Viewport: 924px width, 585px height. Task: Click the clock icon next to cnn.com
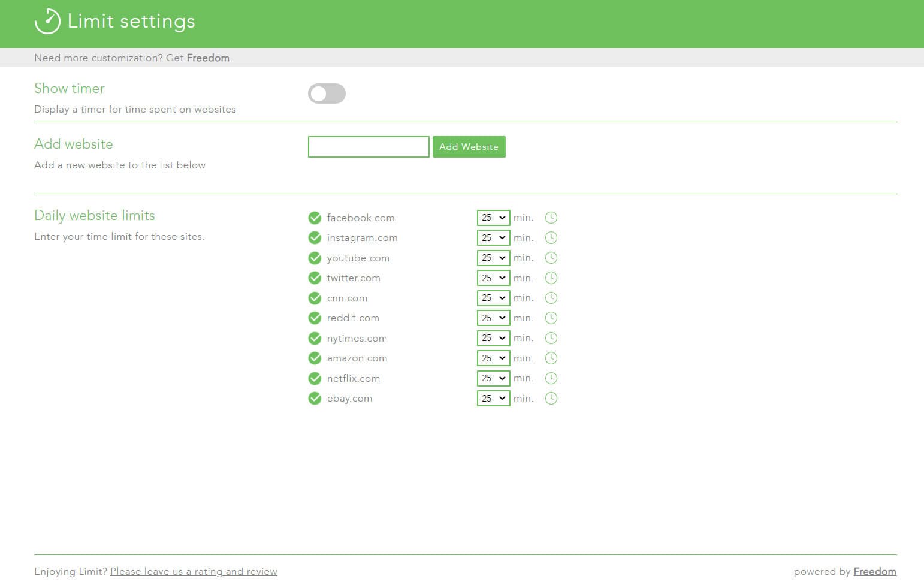point(551,298)
